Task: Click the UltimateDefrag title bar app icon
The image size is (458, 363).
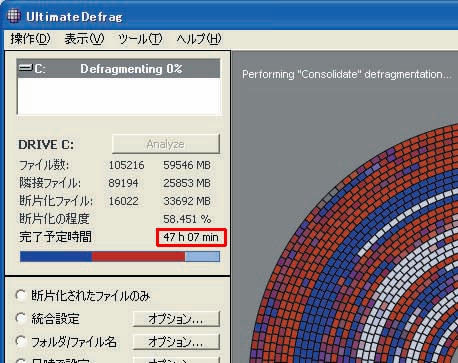Action: click(14, 16)
